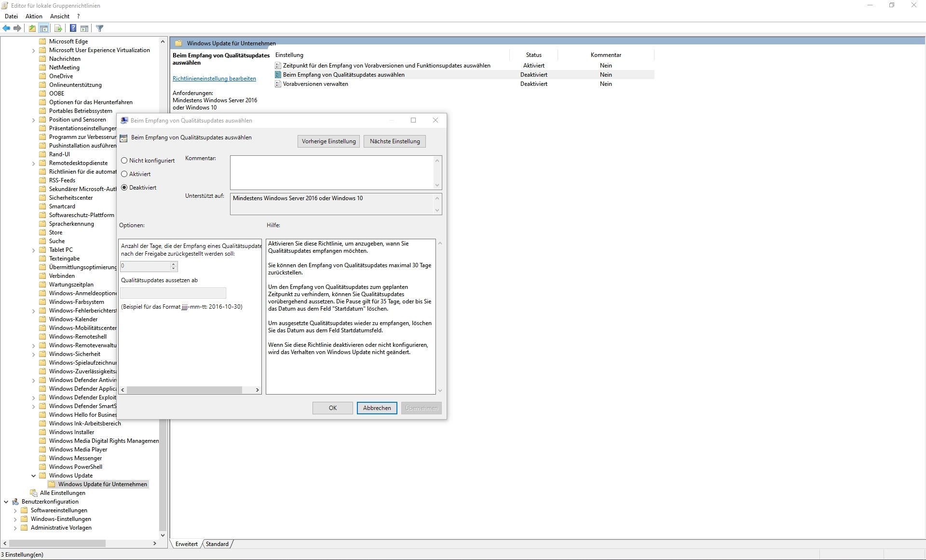Switch to the Erweitert tab
The height and width of the screenshot is (560, 926).
tap(187, 544)
